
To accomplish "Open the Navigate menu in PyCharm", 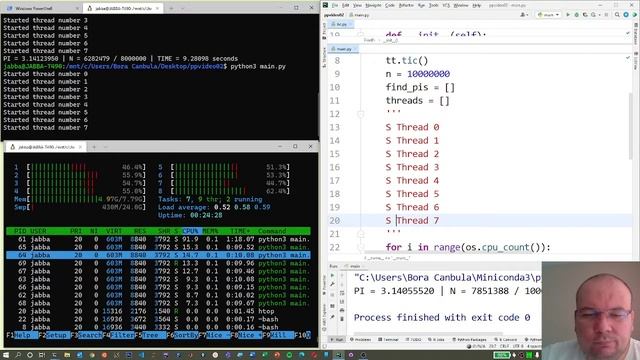I will [373, 5].
